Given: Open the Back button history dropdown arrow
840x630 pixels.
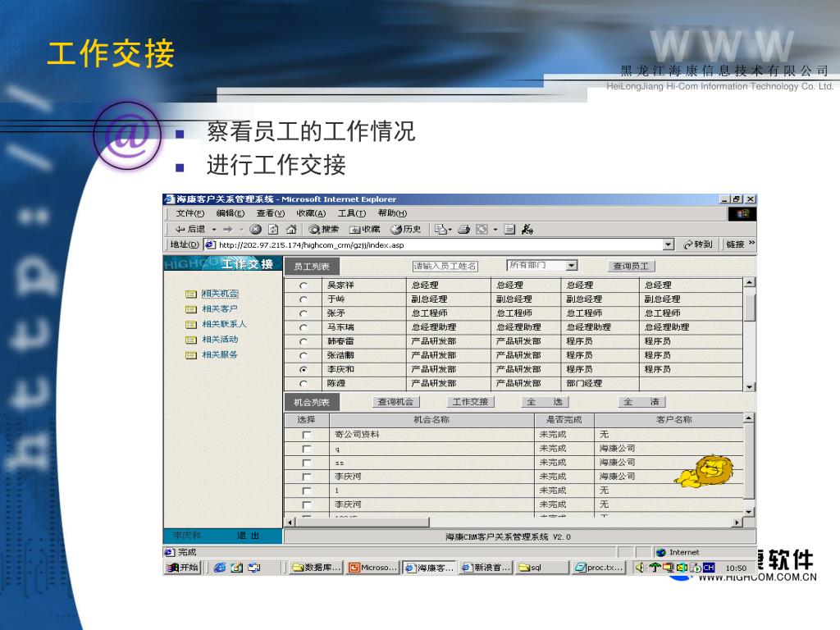Looking at the screenshot, I should [214, 230].
